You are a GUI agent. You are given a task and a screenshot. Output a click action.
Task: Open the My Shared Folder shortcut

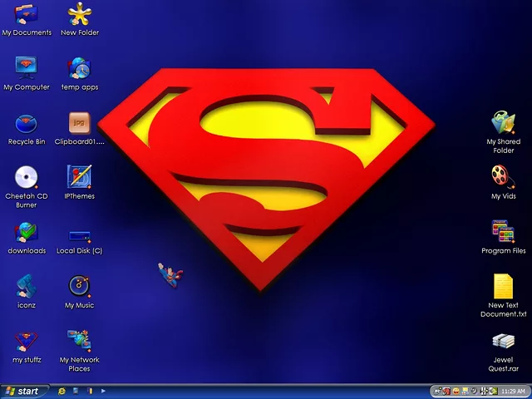point(504,122)
